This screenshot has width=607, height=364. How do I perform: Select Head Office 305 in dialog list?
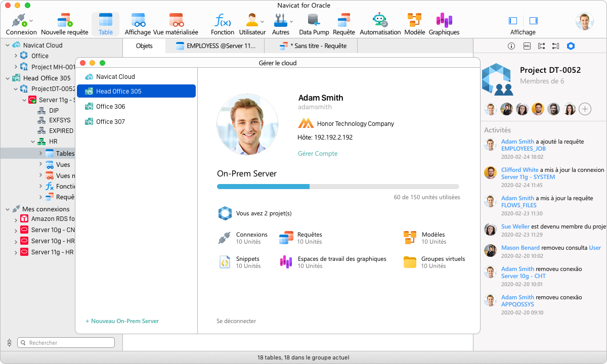[136, 91]
